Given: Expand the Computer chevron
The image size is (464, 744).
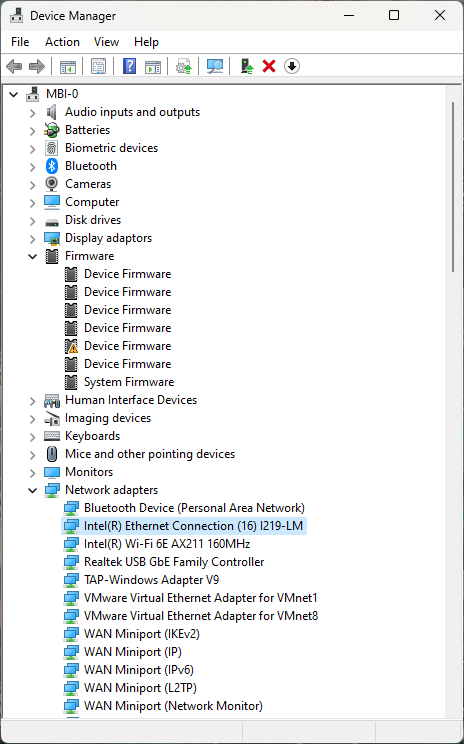Looking at the screenshot, I should (32, 203).
